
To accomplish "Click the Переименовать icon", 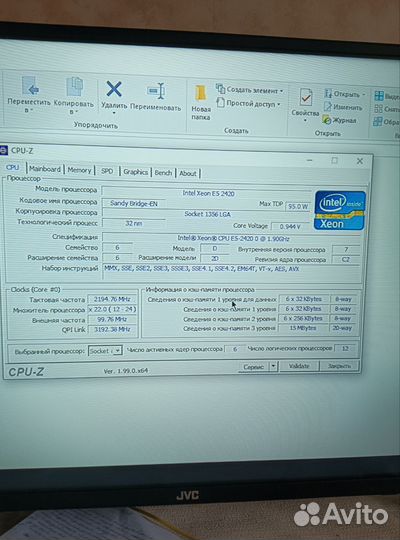I will (x=156, y=91).
